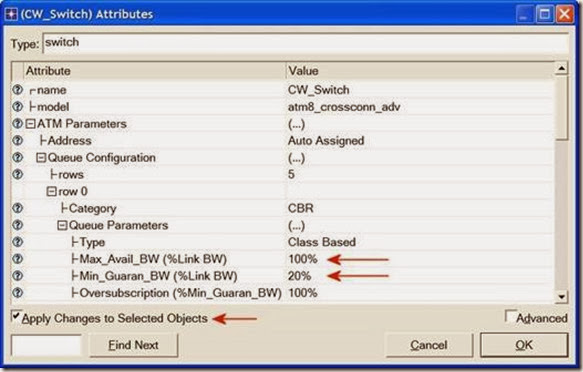Click the CW_Switch name value
Viewport: 583px width, 372px height.
(319, 90)
